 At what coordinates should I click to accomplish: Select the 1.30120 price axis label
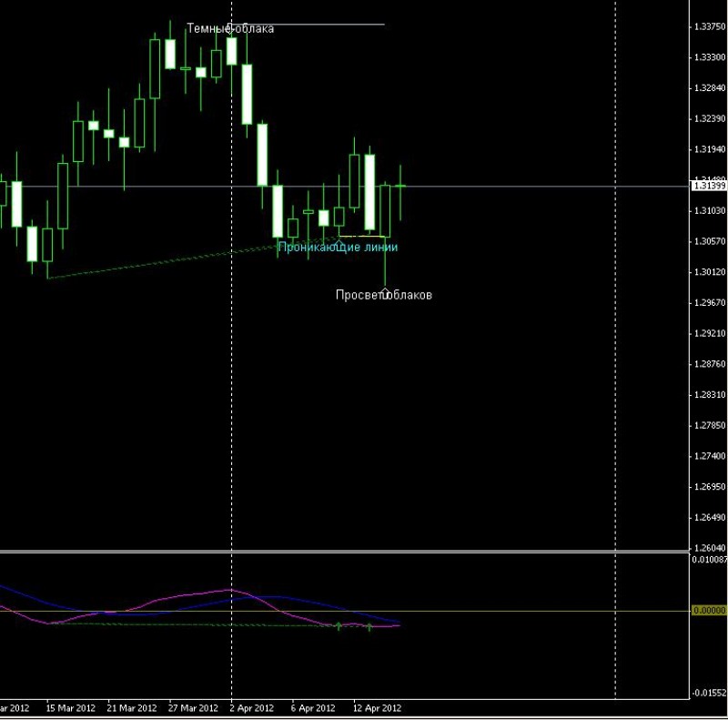pos(708,272)
